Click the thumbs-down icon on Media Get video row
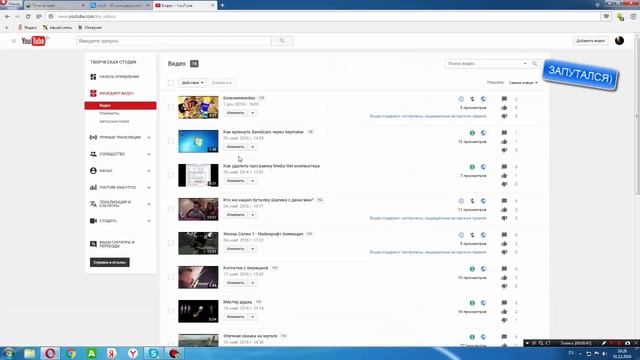The image size is (640, 360). click(x=504, y=184)
